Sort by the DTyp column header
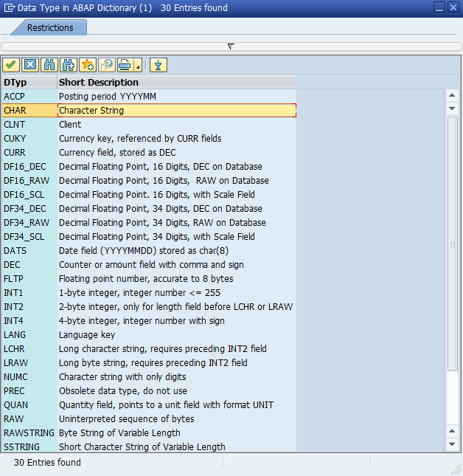The image size is (463, 476). click(x=29, y=82)
